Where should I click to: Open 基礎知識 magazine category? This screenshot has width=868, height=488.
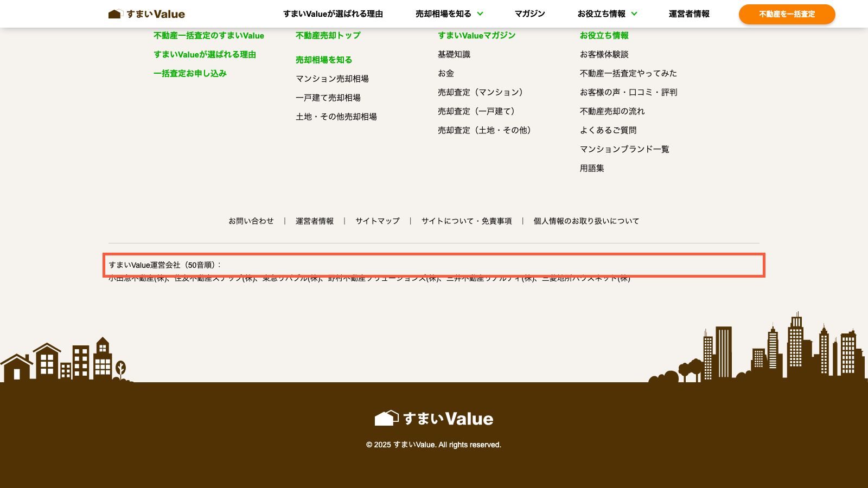coord(454,55)
